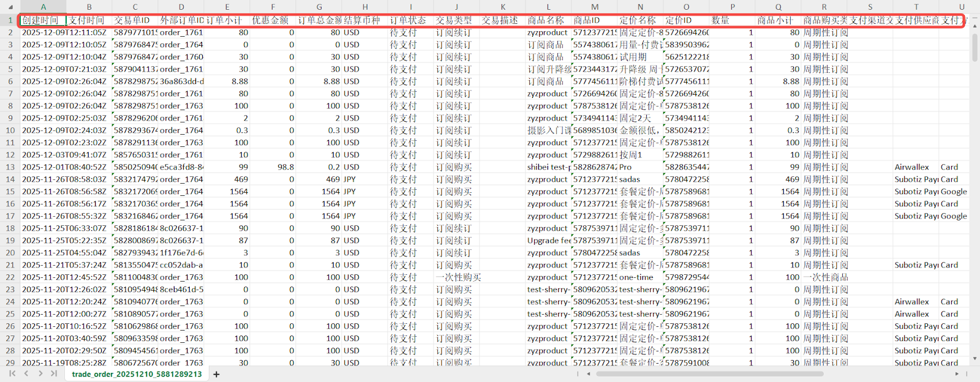Viewport: 980px width, 382px height.
Task: Click the previous sheet arrow
Action: click(x=26, y=373)
